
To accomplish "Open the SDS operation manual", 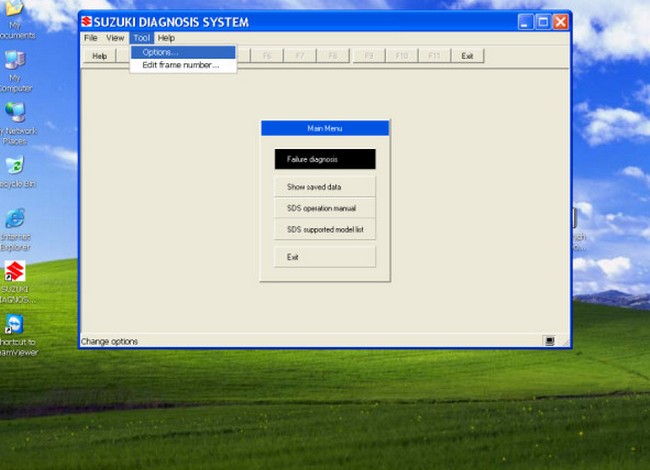I will (x=325, y=208).
